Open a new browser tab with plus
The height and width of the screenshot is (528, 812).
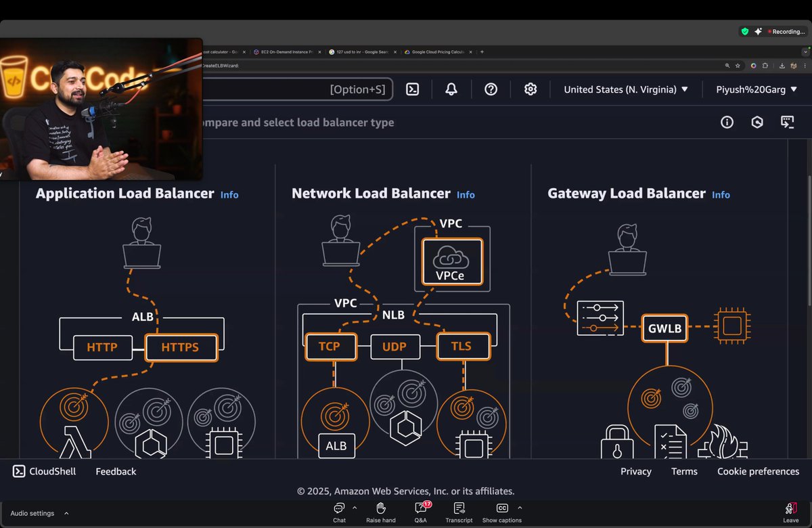point(482,51)
